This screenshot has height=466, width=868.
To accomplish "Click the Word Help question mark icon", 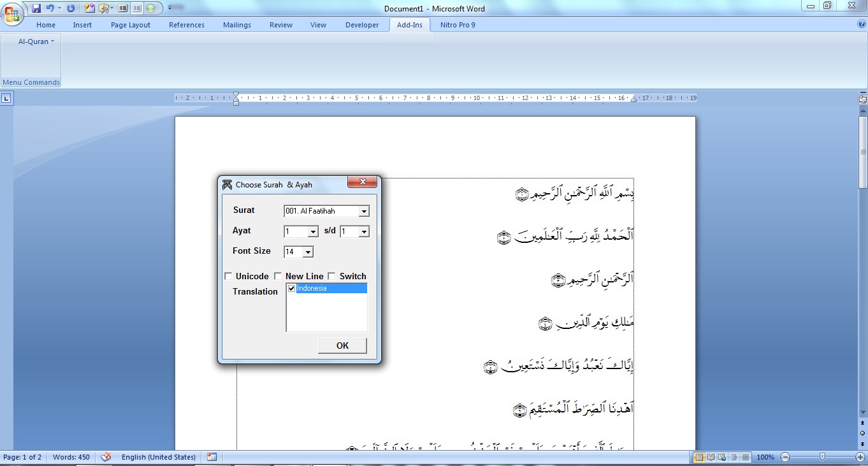I will (x=862, y=24).
